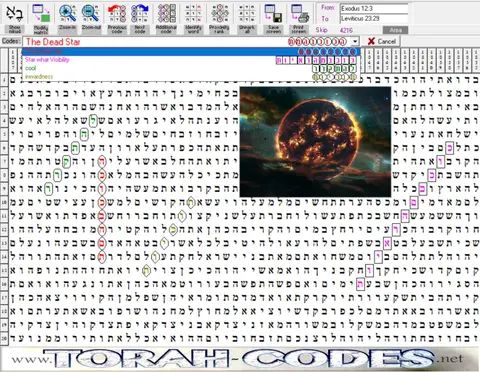Click the Zoom-out magnifier icon
Viewport: 480px width, 372px height.
click(91, 13)
